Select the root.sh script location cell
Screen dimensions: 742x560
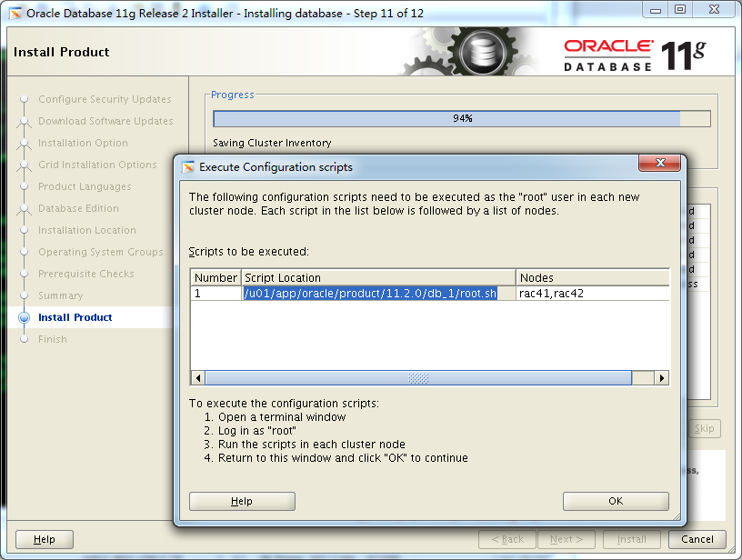pos(378,294)
